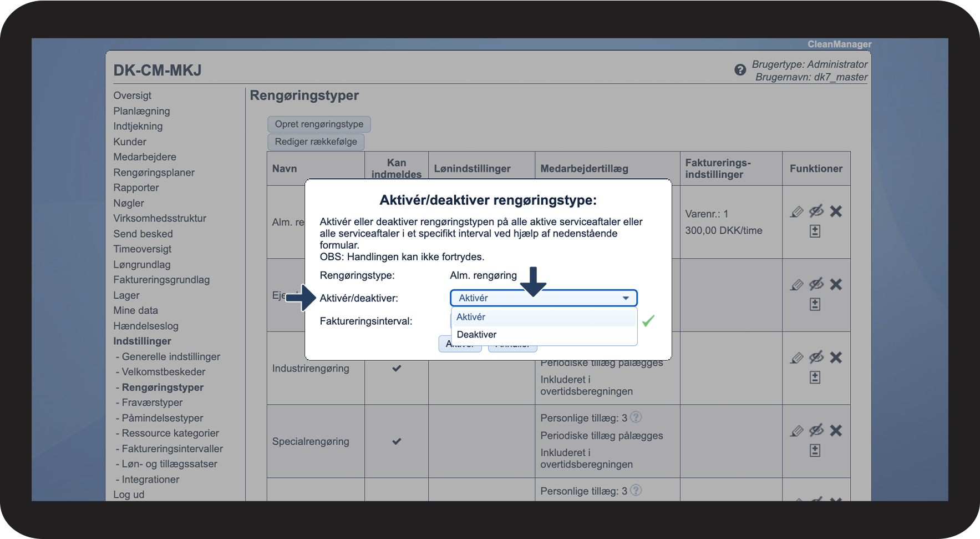
Task: Delete Specialrengøring with the X icon
Action: (x=836, y=430)
